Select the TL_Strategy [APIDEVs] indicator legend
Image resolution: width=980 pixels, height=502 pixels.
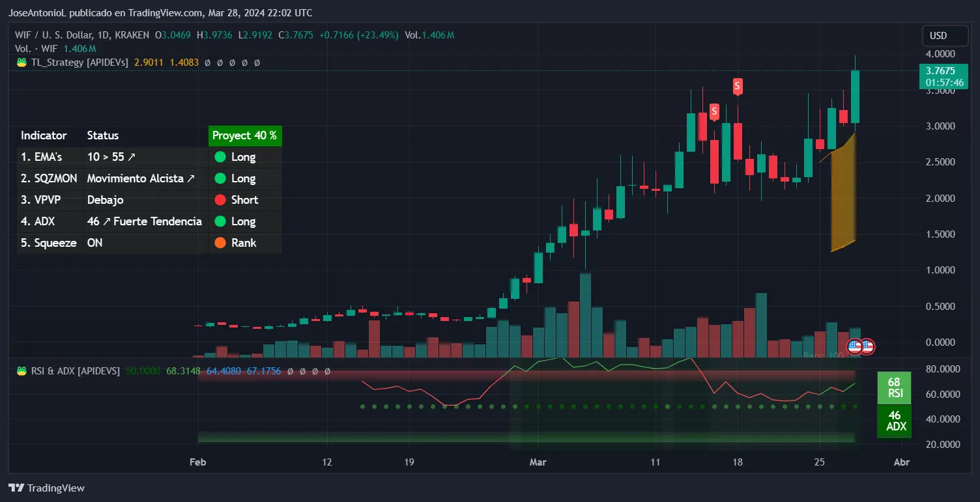(x=79, y=63)
